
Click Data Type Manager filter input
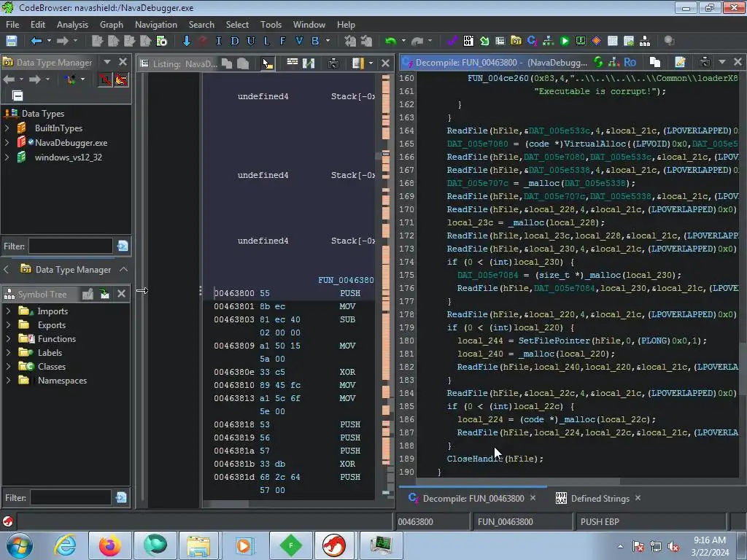(x=71, y=246)
